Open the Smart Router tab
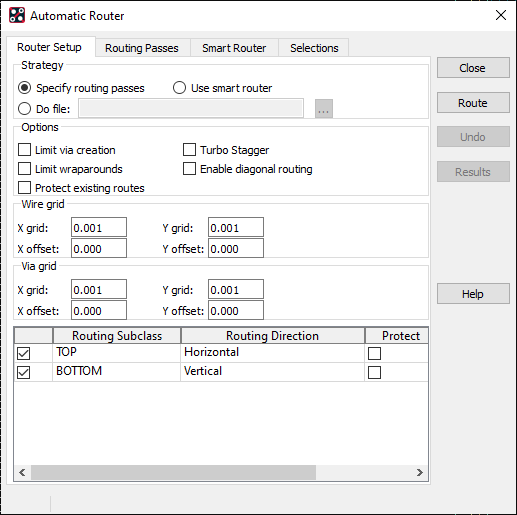 tap(234, 48)
